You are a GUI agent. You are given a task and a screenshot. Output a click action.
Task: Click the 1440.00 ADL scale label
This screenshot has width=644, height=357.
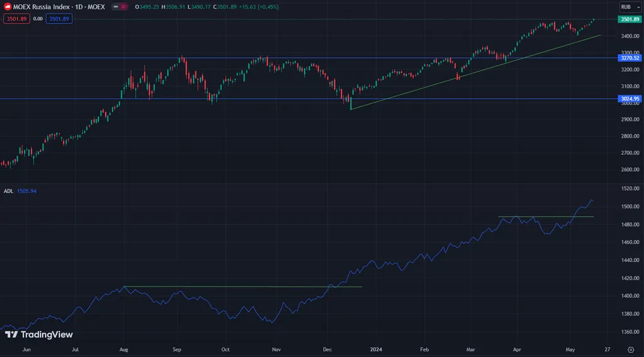pos(630,260)
